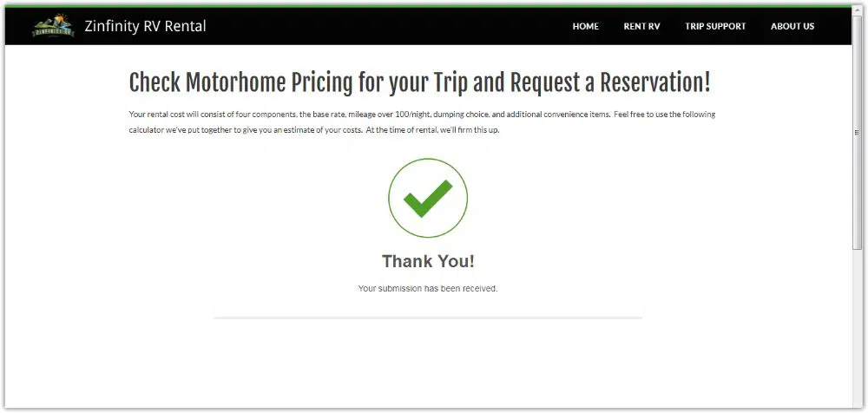Click the empty black navigation bar area
Viewport: 868px width, 413px height.
click(391, 26)
